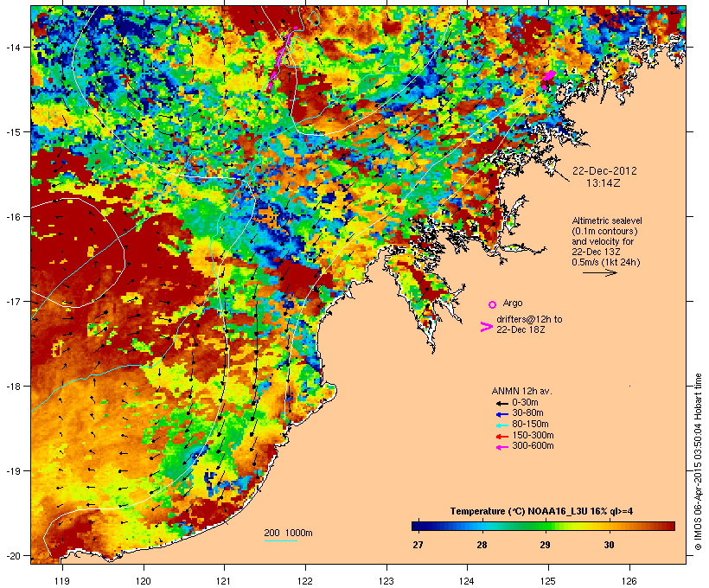Click the 80-150m depth label

click(530, 424)
